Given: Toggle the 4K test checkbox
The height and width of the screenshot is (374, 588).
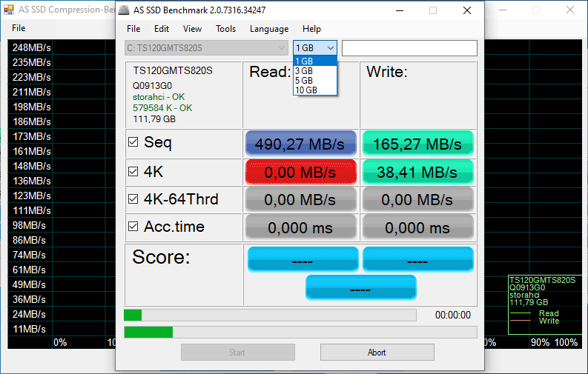Looking at the screenshot, I should click(x=133, y=171).
